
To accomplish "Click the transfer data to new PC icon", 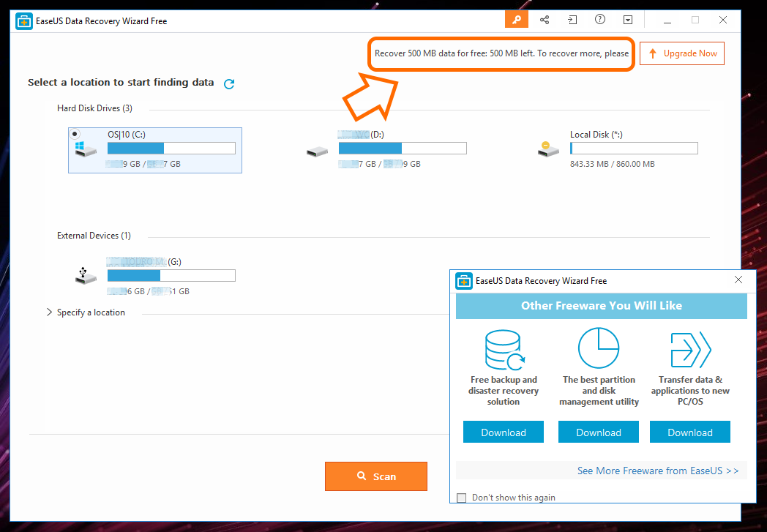I will click(x=690, y=350).
